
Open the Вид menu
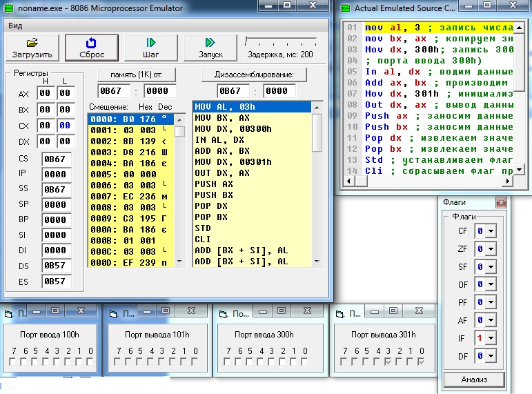tap(15, 26)
